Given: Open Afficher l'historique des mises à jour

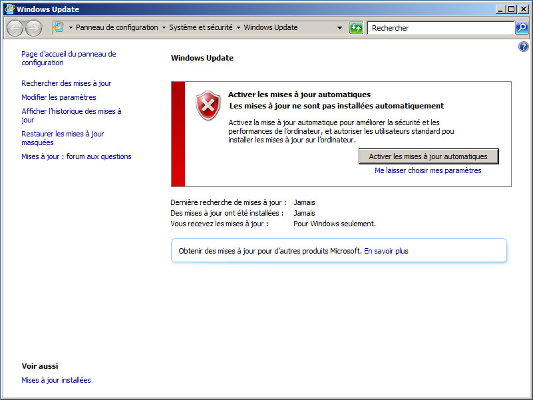Looking at the screenshot, I should (x=71, y=116).
